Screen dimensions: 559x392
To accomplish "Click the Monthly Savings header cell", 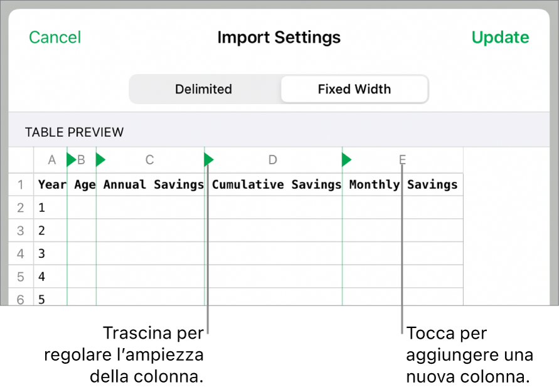I will click(x=403, y=184).
